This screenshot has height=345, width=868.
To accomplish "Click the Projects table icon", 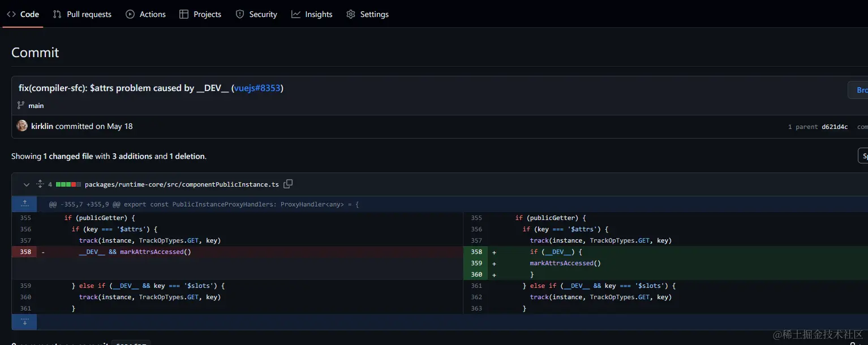I will [x=184, y=14].
